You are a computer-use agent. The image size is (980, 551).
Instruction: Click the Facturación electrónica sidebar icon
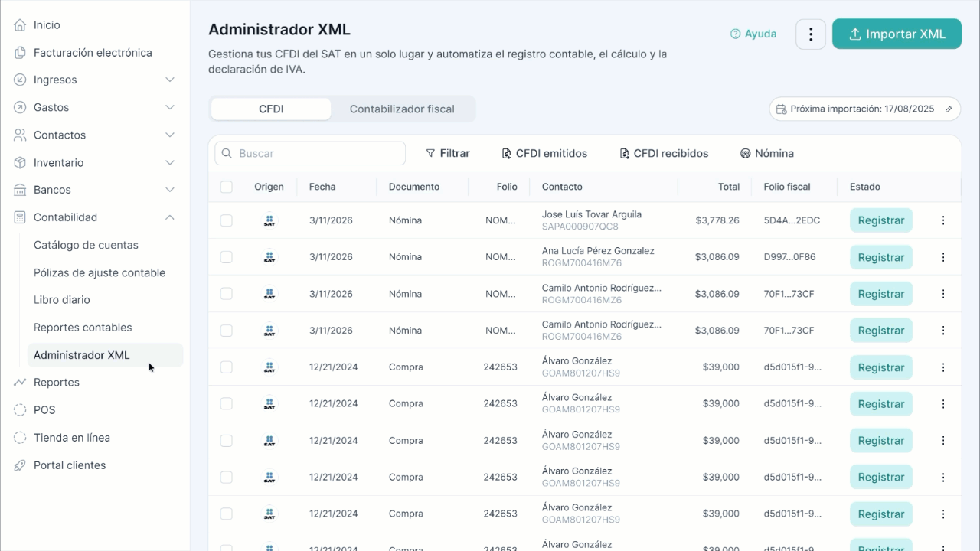click(x=20, y=53)
